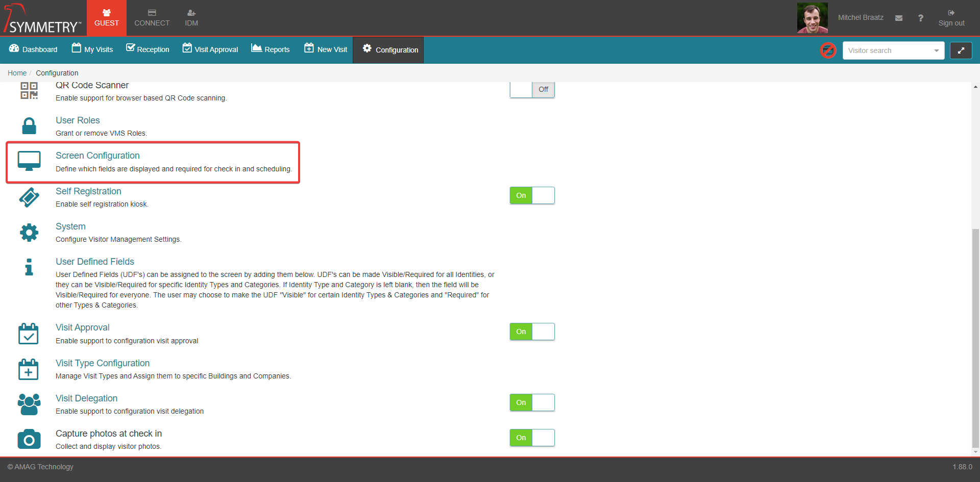980x482 pixels.
Task: Sign out of the application
Action: pos(951,18)
